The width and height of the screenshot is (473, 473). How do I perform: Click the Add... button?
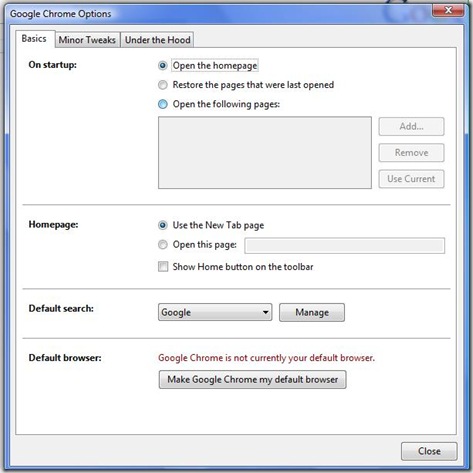tap(411, 126)
